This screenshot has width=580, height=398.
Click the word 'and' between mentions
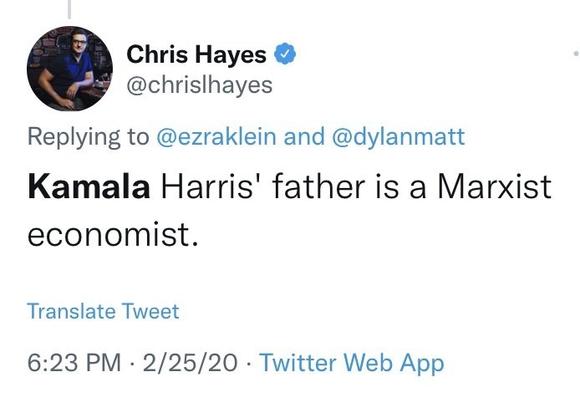tap(304, 136)
